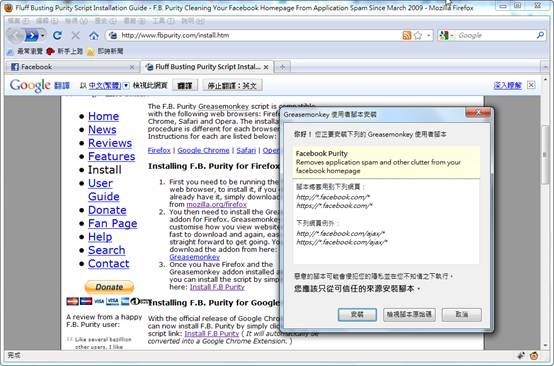
Task: Bookmark this page with the star icon
Action: click(418, 35)
